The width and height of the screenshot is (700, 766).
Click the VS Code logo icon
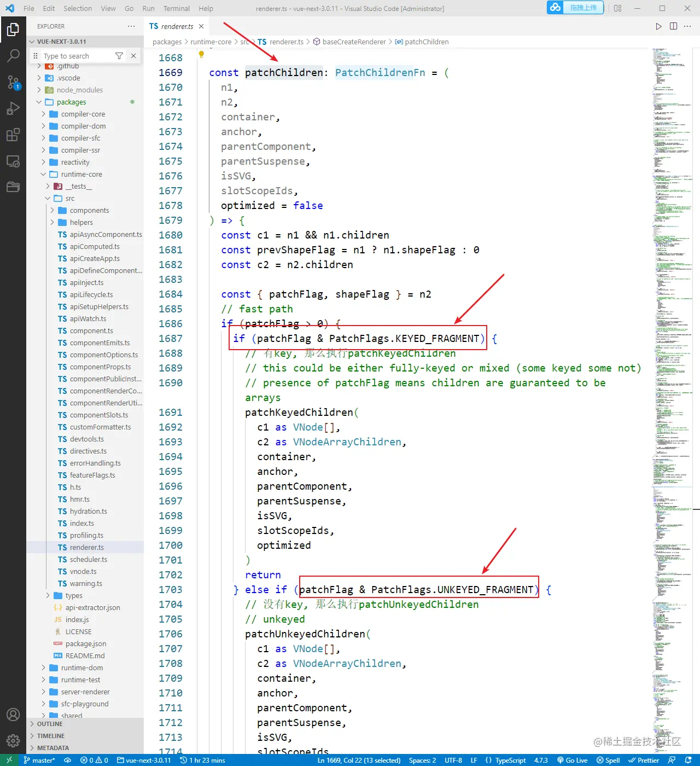click(x=10, y=8)
